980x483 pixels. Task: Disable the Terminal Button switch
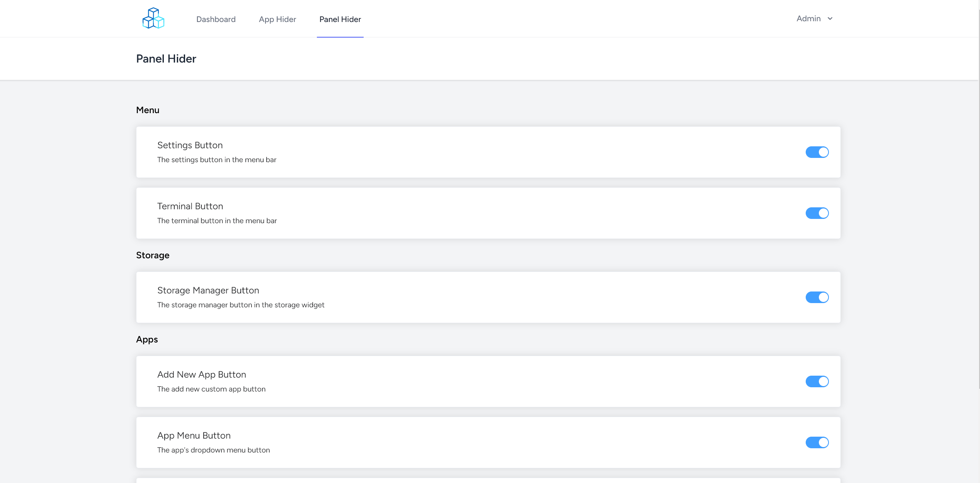[x=817, y=213]
